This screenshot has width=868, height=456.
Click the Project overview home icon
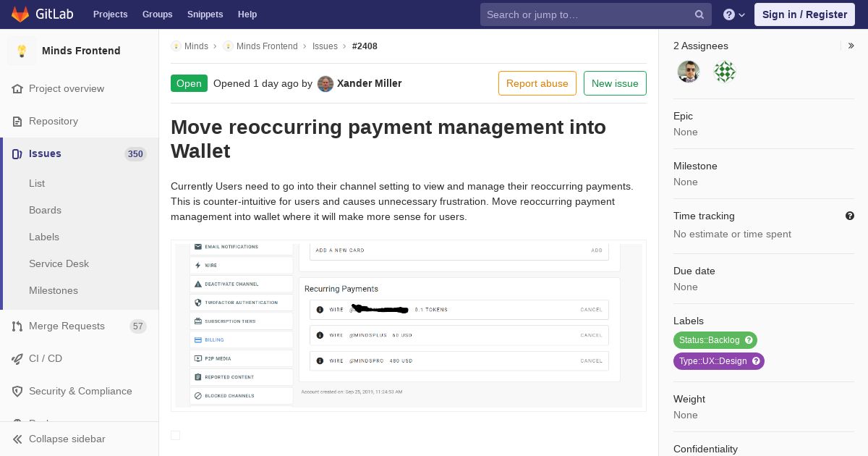[x=17, y=88]
